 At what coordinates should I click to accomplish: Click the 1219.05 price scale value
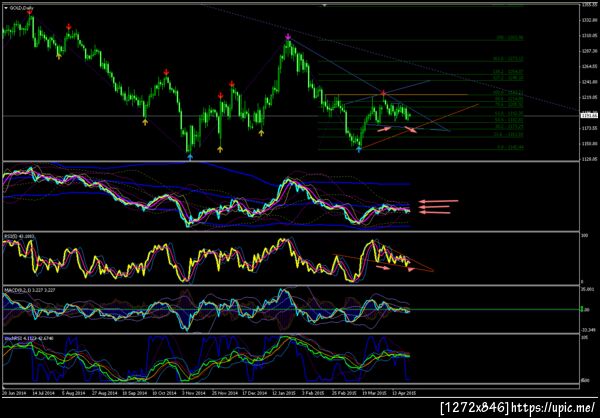[x=589, y=97]
